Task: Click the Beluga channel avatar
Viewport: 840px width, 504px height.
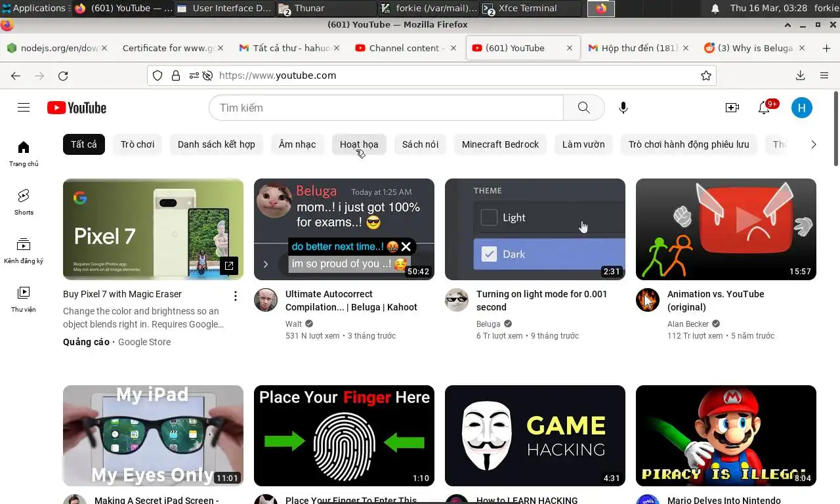Action: pyautogui.click(x=457, y=300)
